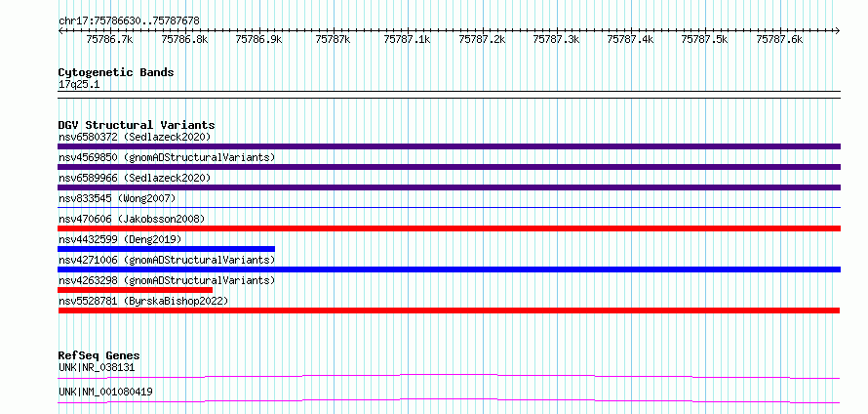Click the 17q25.1 band label

(x=79, y=85)
